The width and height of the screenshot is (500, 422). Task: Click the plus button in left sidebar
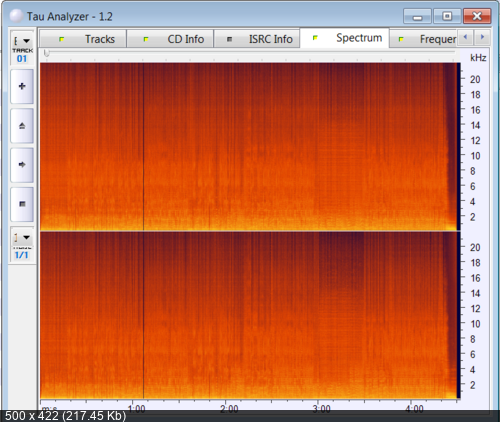22,86
